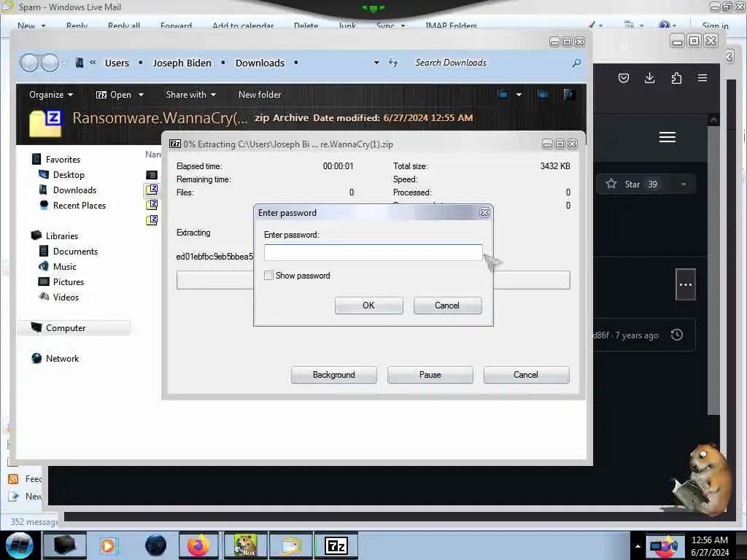Image resolution: width=747 pixels, height=560 pixels.
Task: Open Explorer help icon
Action: pos(568,95)
